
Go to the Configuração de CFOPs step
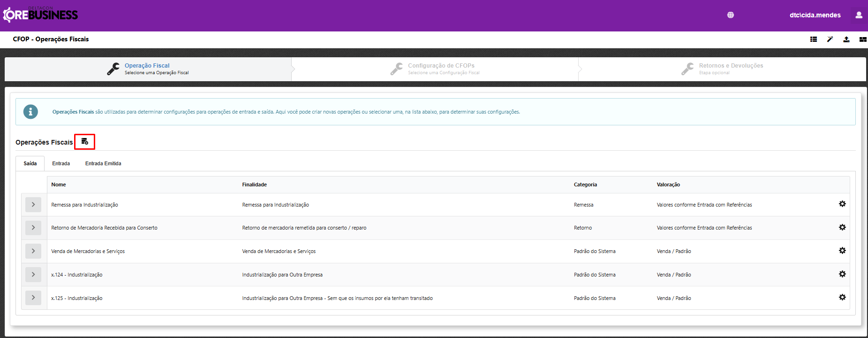[x=441, y=69]
